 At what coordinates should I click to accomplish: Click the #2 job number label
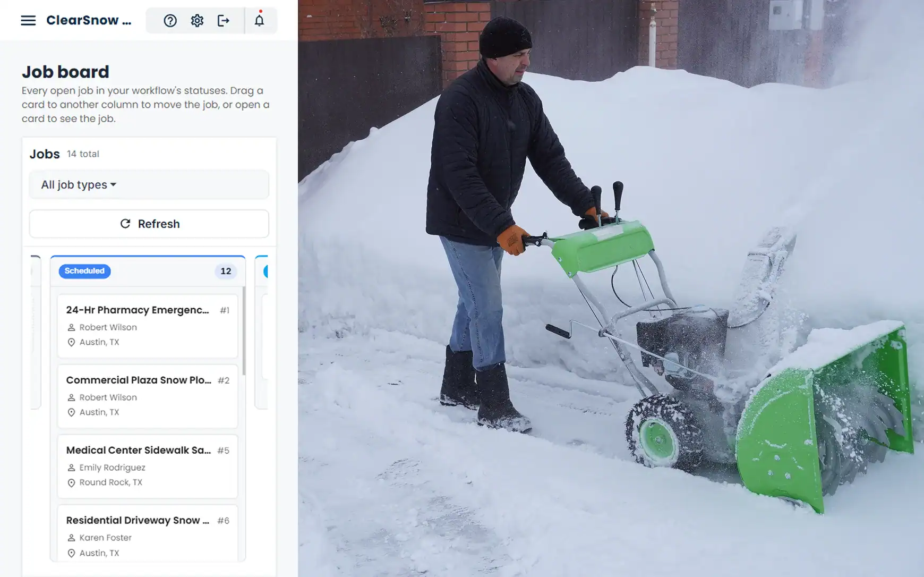[x=224, y=380]
